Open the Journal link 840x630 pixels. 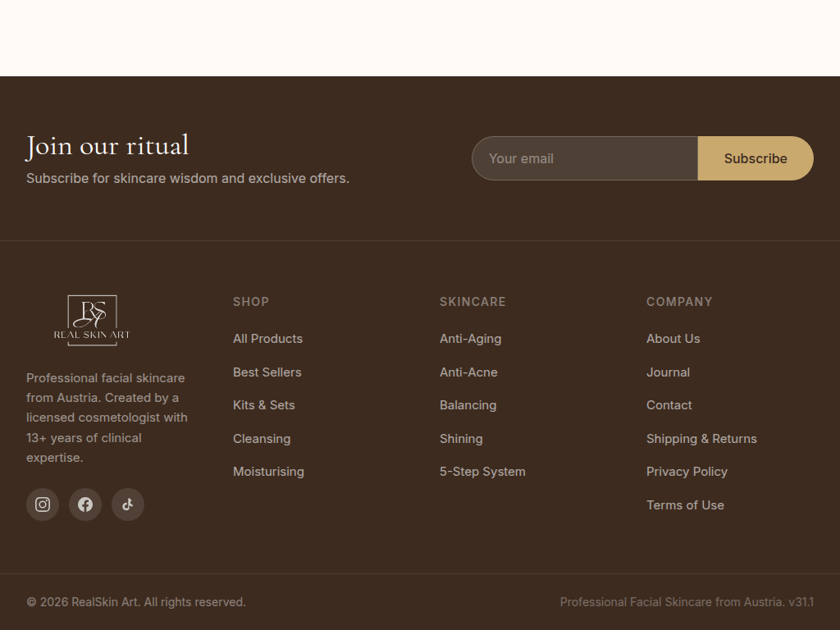click(x=668, y=372)
